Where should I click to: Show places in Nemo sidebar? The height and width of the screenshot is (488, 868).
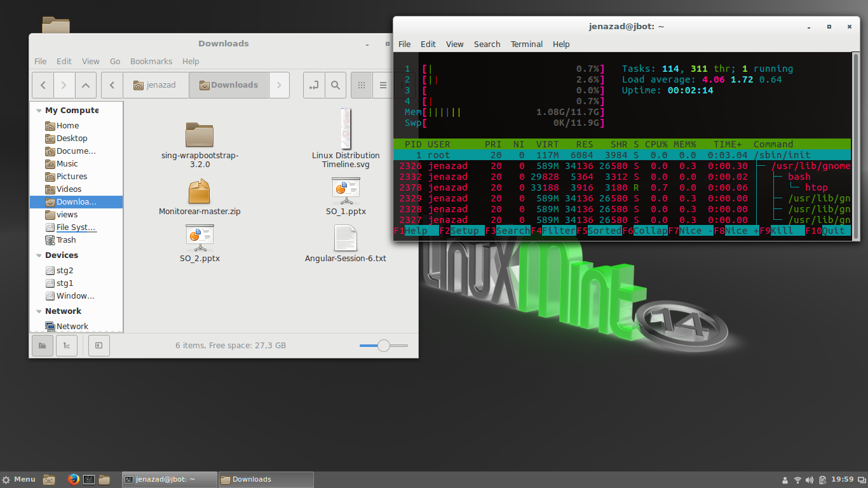pyautogui.click(x=43, y=346)
